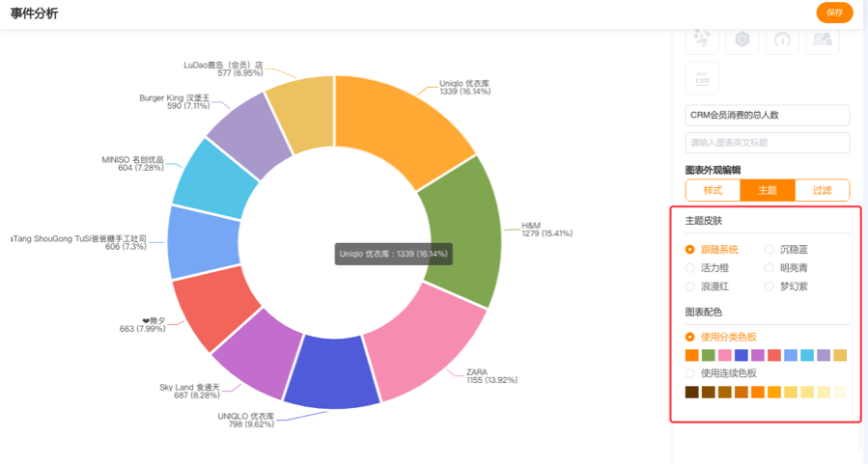Pick the 梦幻紫 theme skin
The width and height of the screenshot is (868, 464).
[x=770, y=287]
